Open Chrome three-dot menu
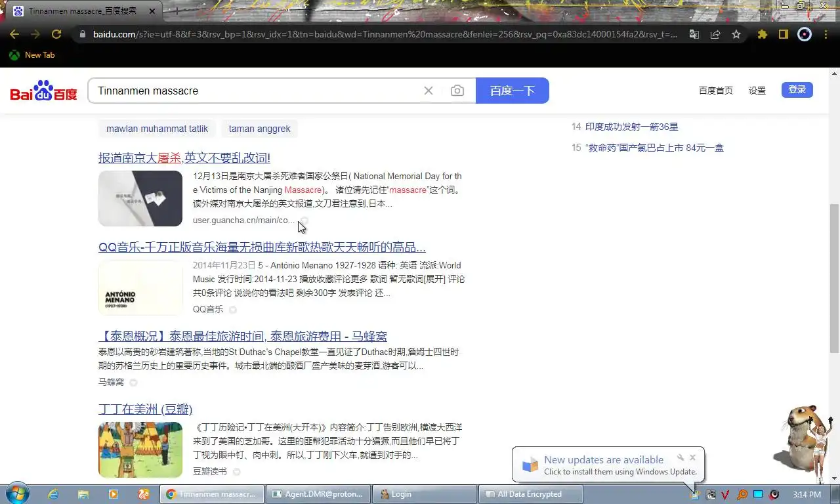 point(826,34)
